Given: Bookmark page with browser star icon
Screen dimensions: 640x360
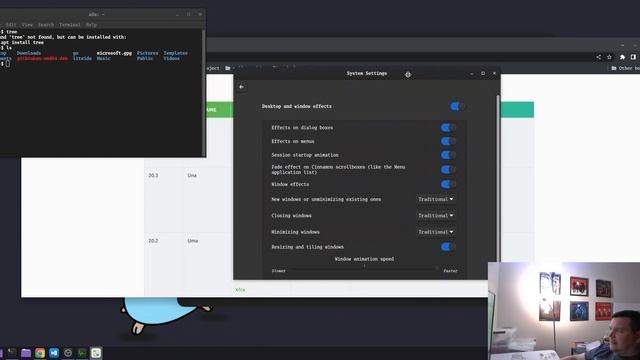Looking at the screenshot, I should coord(609,57).
